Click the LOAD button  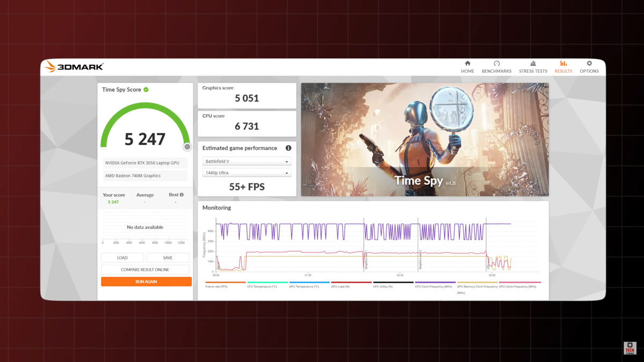(x=122, y=258)
